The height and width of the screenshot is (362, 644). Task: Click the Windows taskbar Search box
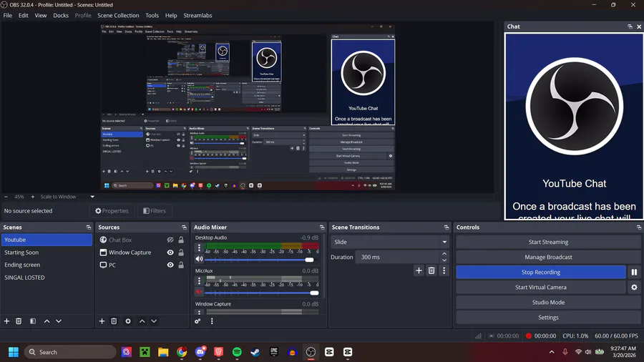[x=70, y=352]
